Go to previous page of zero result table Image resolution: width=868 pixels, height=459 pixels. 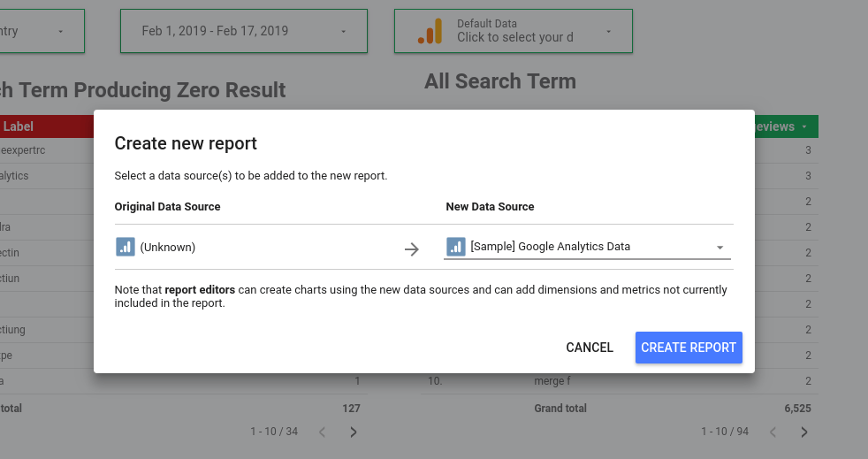click(322, 432)
